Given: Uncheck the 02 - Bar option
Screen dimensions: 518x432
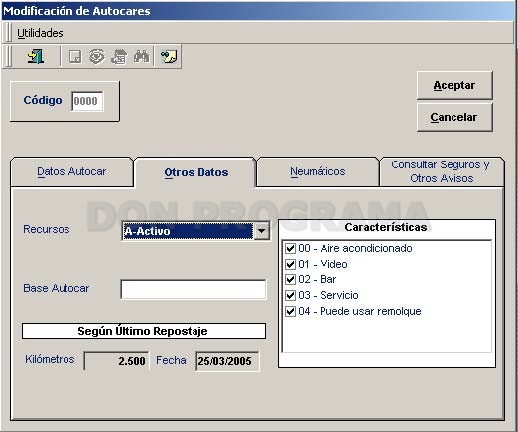Looking at the screenshot, I should [290, 279].
